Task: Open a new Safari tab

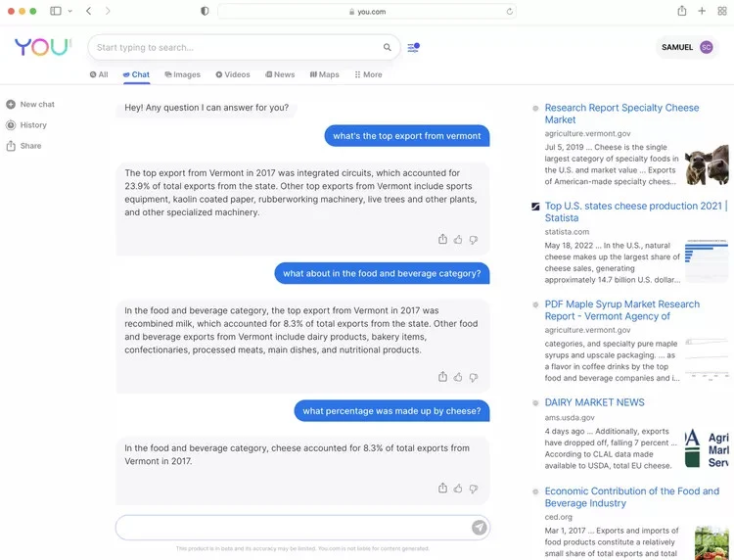Action: [702, 11]
